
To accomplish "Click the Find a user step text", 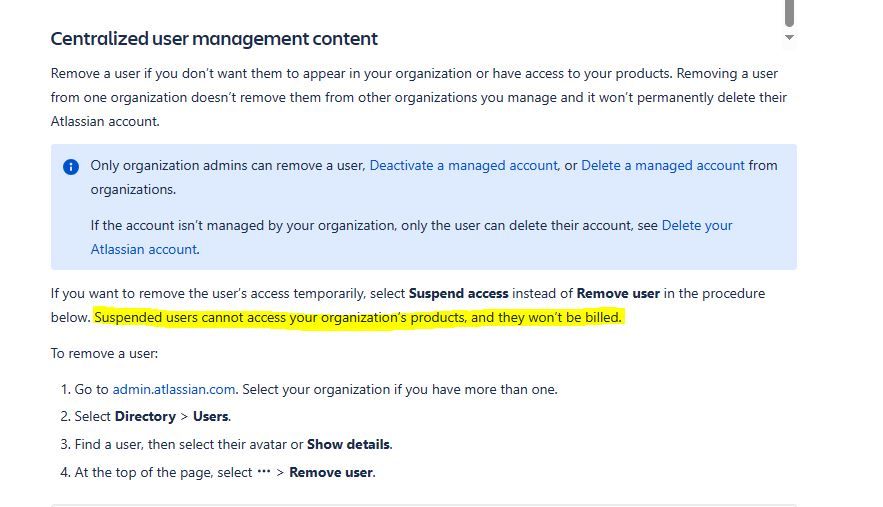I will pos(233,444).
